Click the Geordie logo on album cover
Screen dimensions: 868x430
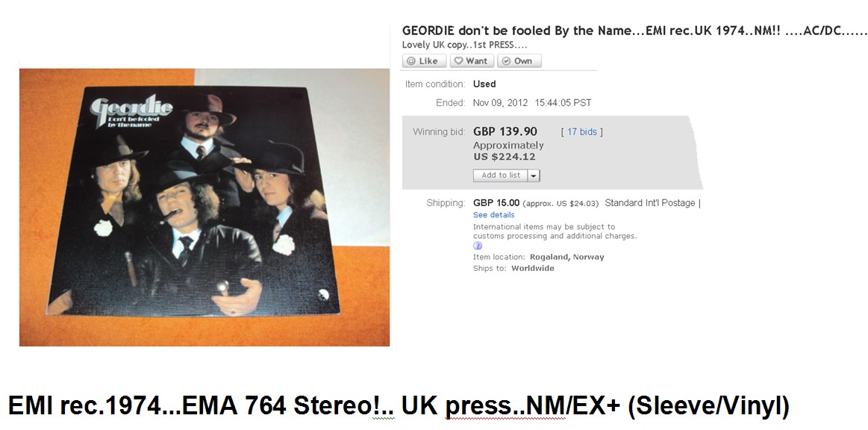[x=131, y=111]
